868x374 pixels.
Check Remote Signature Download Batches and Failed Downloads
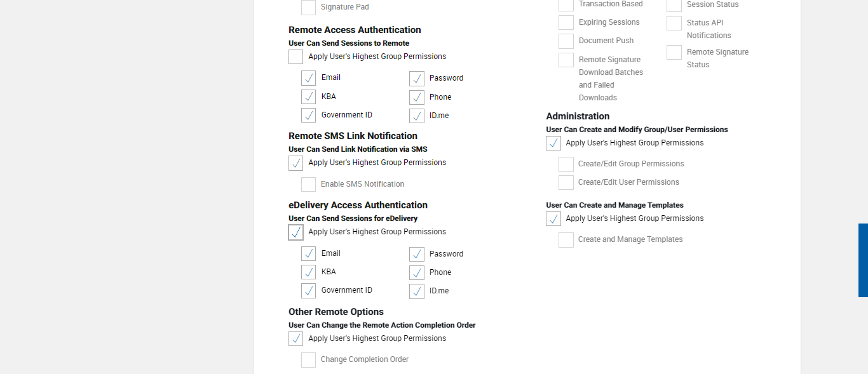pos(566,60)
